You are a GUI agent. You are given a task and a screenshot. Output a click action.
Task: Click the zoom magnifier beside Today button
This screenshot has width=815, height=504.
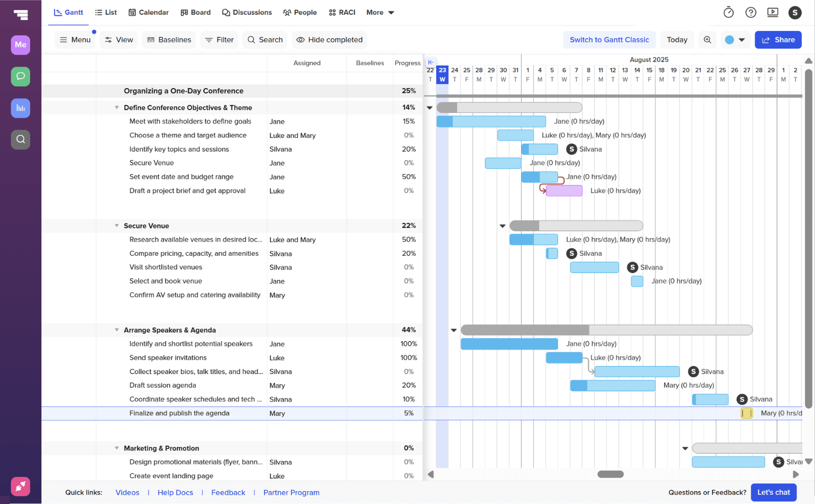click(x=707, y=39)
